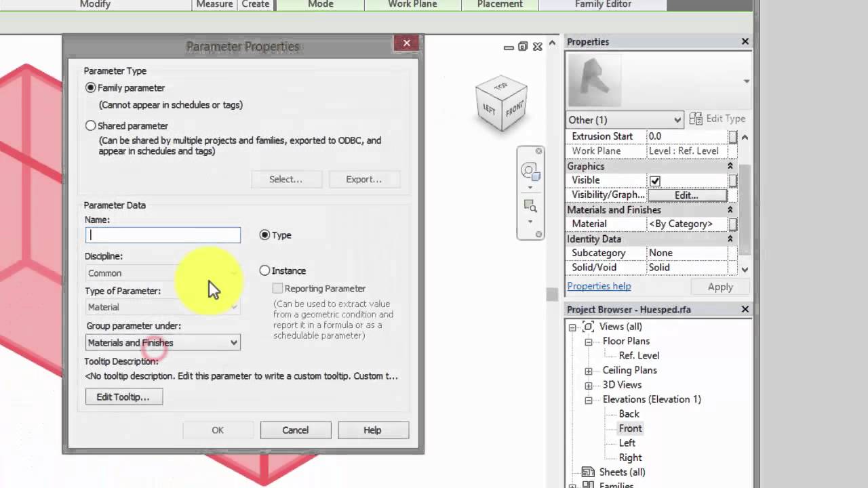The width and height of the screenshot is (868, 488).
Task: Collapse the Elevations (Elevation 1) node
Action: point(589,401)
